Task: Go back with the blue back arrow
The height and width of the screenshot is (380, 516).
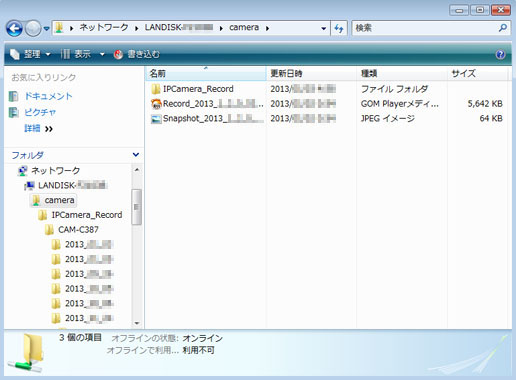Action: [x=14, y=29]
